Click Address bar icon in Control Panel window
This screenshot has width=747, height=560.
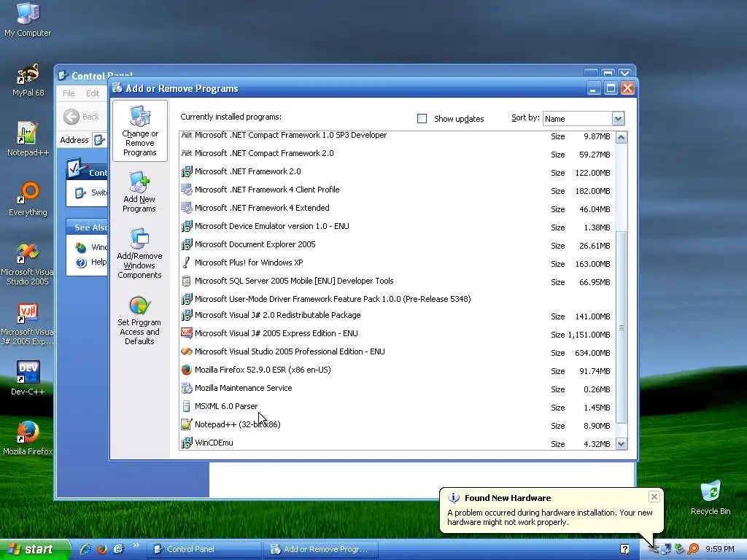(99, 140)
